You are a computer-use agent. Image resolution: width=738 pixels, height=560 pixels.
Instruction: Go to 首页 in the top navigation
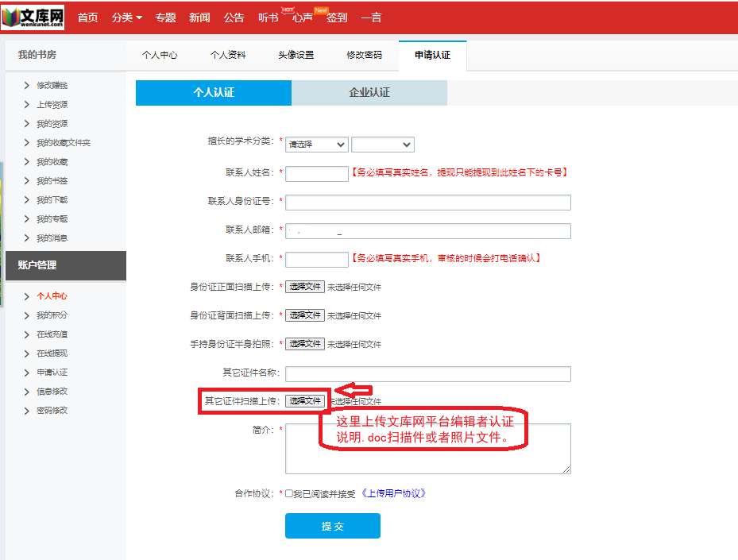[88, 17]
